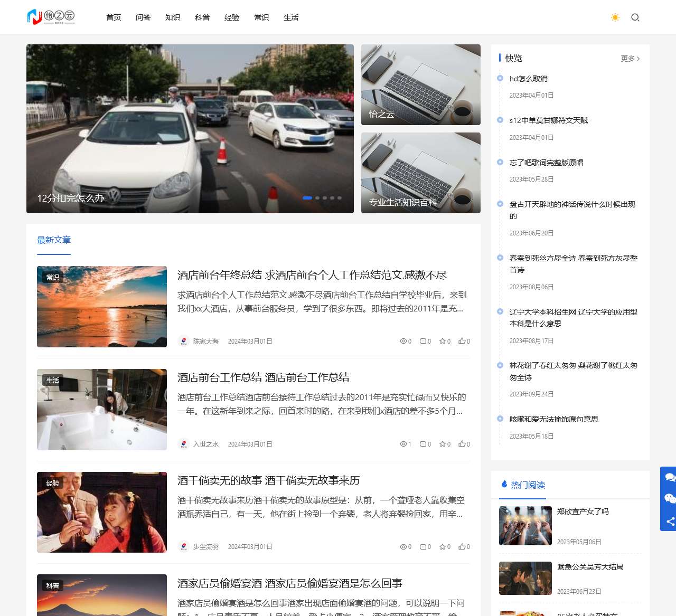Image resolution: width=676 pixels, height=616 pixels.
Task: Jump to the last carousel indicator dot
Action: pyautogui.click(x=340, y=198)
